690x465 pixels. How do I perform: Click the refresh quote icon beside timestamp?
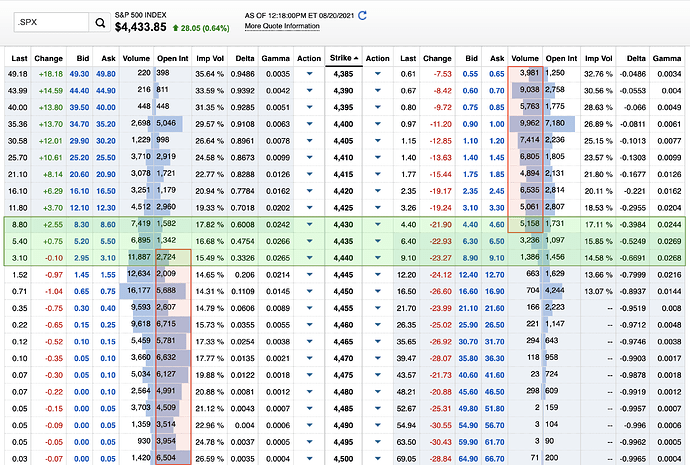click(x=363, y=15)
